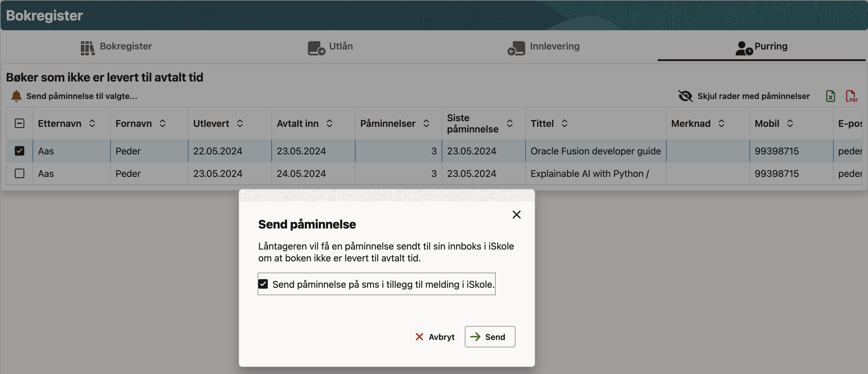Viewport: 868px width, 374px height.
Task: Click the Innlevering return icon
Action: click(516, 48)
